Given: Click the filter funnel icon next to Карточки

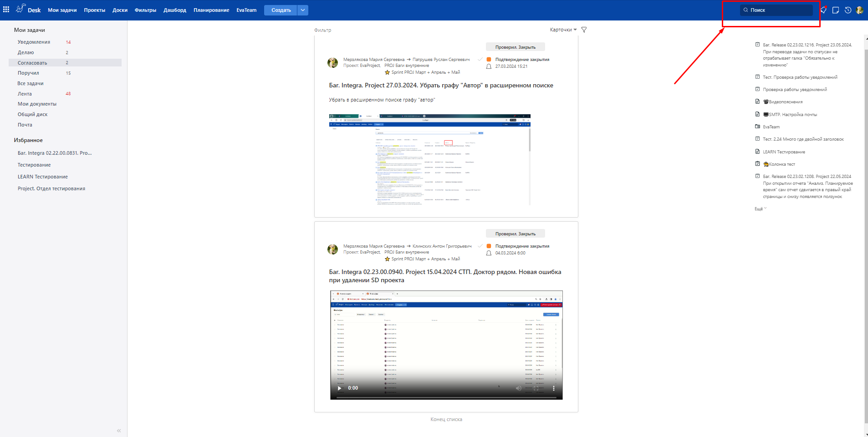Looking at the screenshot, I should pyautogui.click(x=584, y=30).
